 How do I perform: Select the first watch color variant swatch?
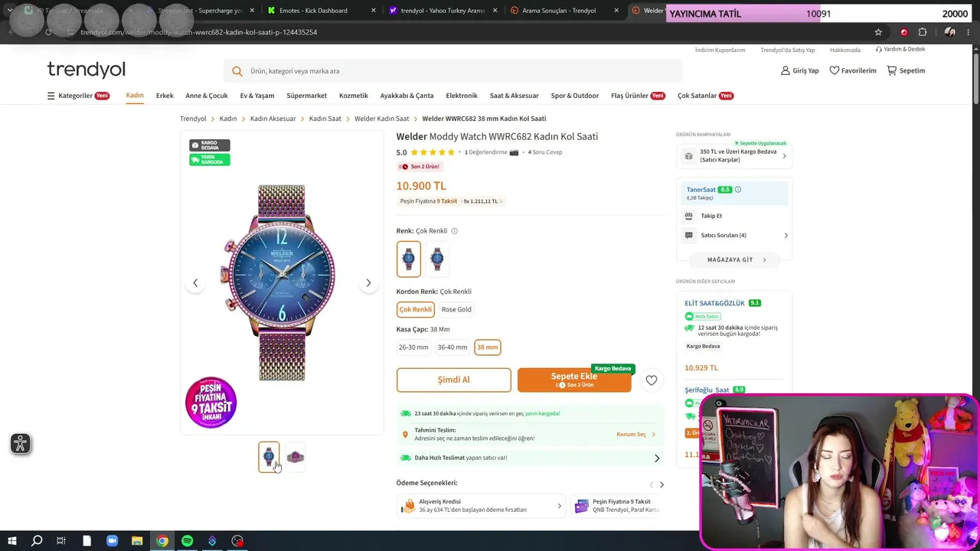click(409, 259)
